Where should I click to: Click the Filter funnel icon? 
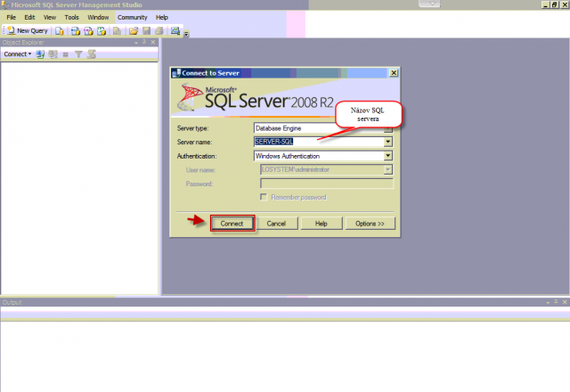click(x=78, y=54)
